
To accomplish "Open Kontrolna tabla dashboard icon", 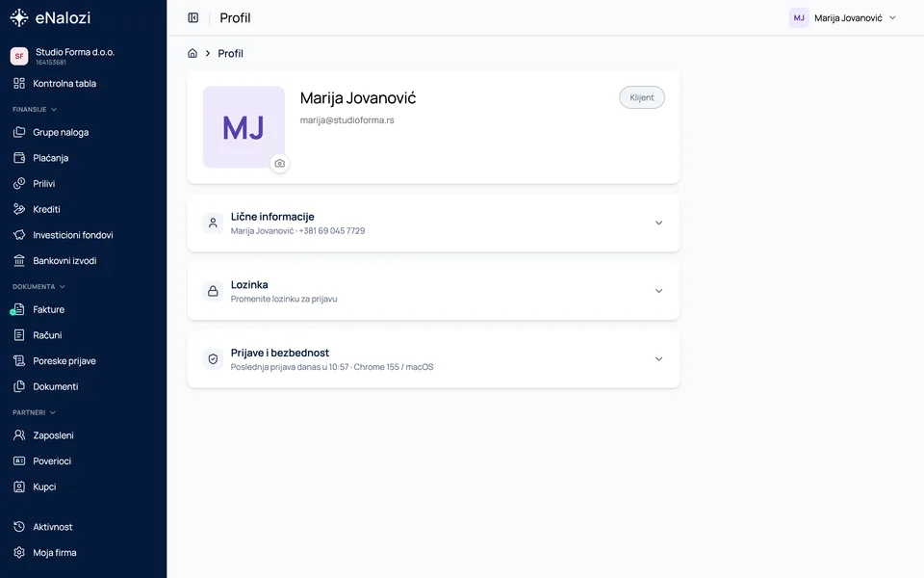I will click(x=19, y=83).
